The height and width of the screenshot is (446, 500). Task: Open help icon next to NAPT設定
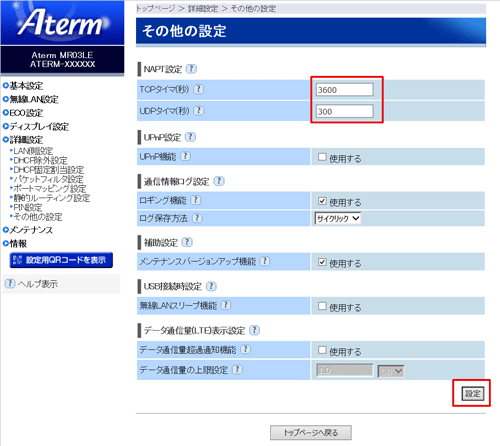[191, 69]
